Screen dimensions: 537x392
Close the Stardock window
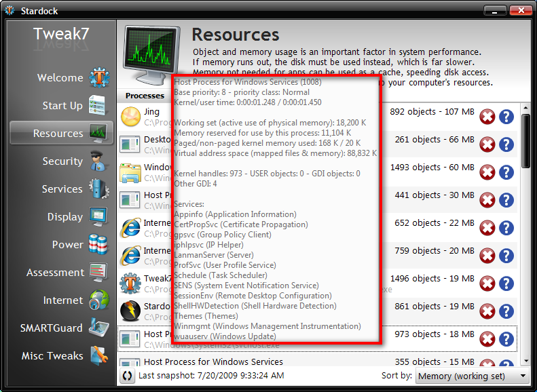pos(521,11)
